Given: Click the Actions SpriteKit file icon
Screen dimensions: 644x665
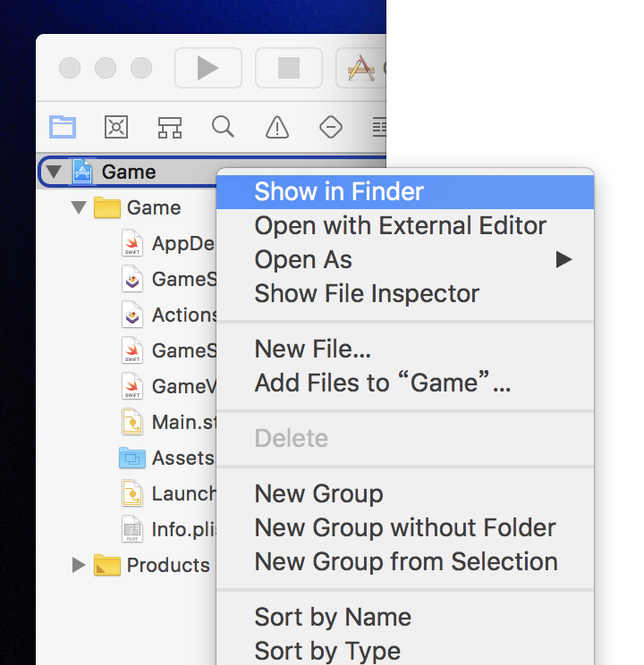Looking at the screenshot, I should [132, 315].
